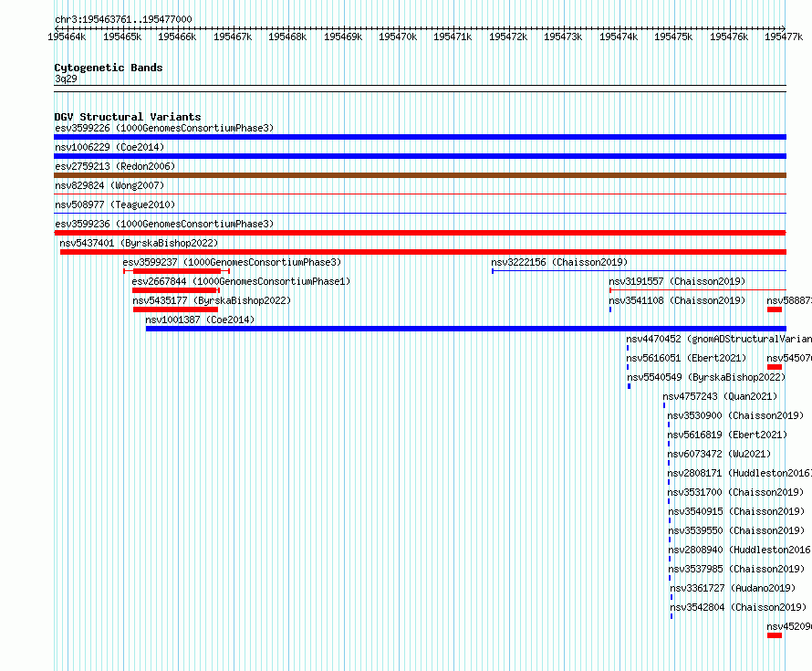Viewport: 812px width, 671px height.
Task: Open nsv4757243 (Quan2021) label
Action: click(x=721, y=396)
